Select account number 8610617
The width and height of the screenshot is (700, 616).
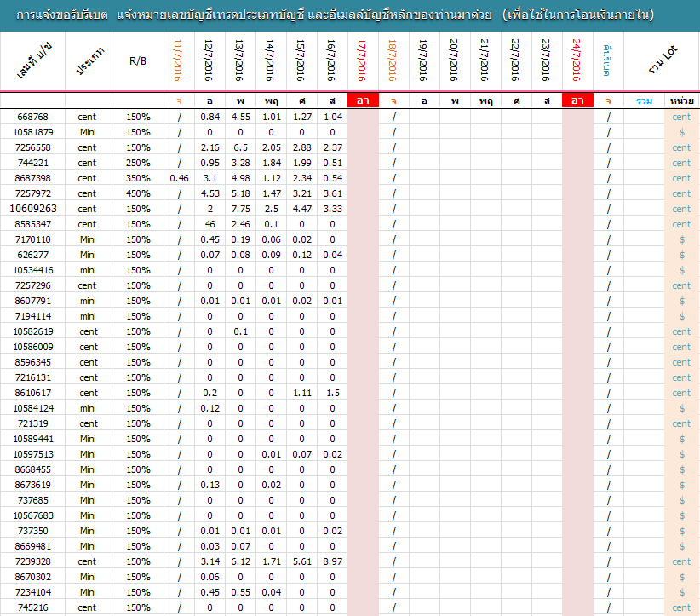click(x=32, y=393)
